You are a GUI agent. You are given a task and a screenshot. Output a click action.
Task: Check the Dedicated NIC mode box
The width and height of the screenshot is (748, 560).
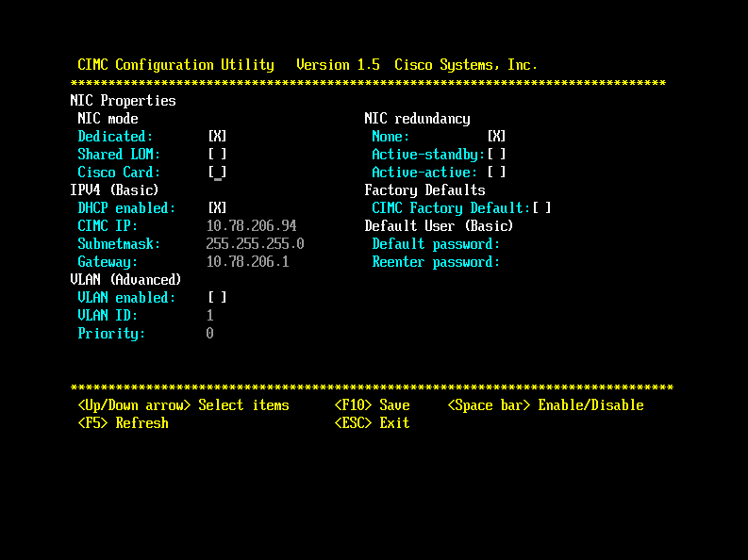pyautogui.click(x=217, y=137)
